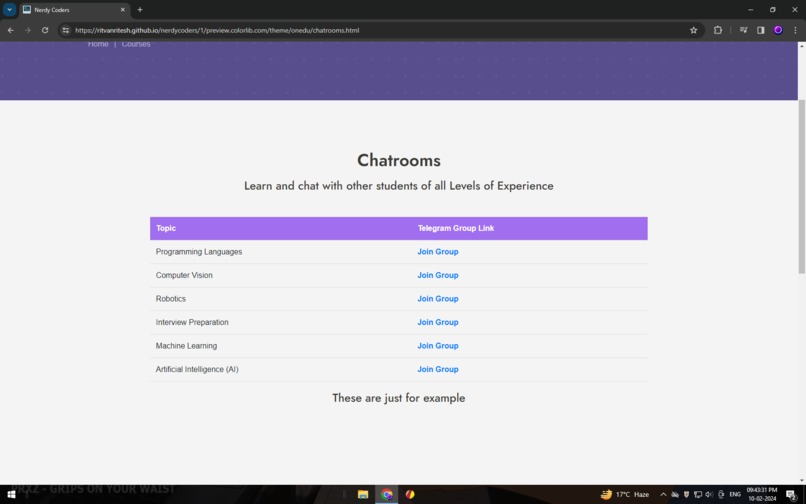This screenshot has height=504, width=806.
Task: Join Group for Programming Languages
Action: (437, 252)
